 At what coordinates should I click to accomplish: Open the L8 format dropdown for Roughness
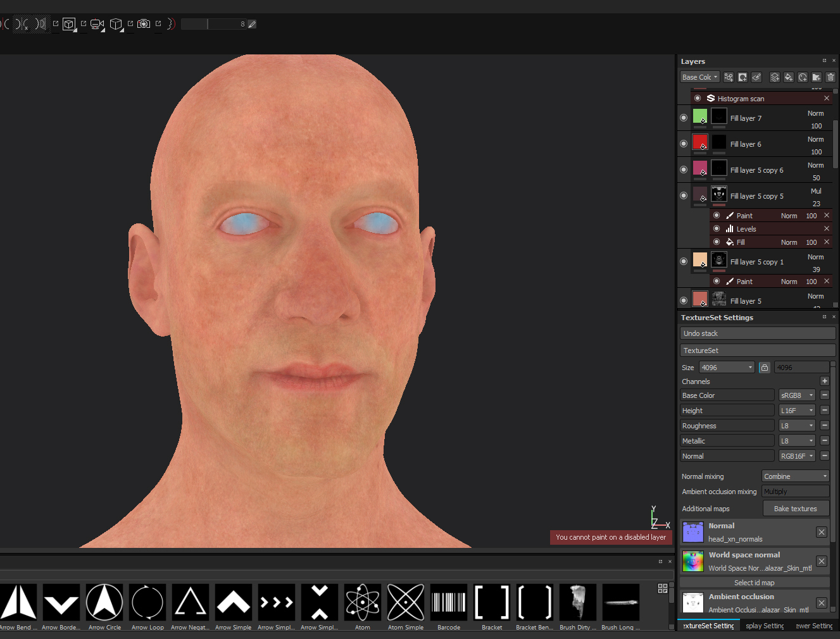pyautogui.click(x=797, y=426)
